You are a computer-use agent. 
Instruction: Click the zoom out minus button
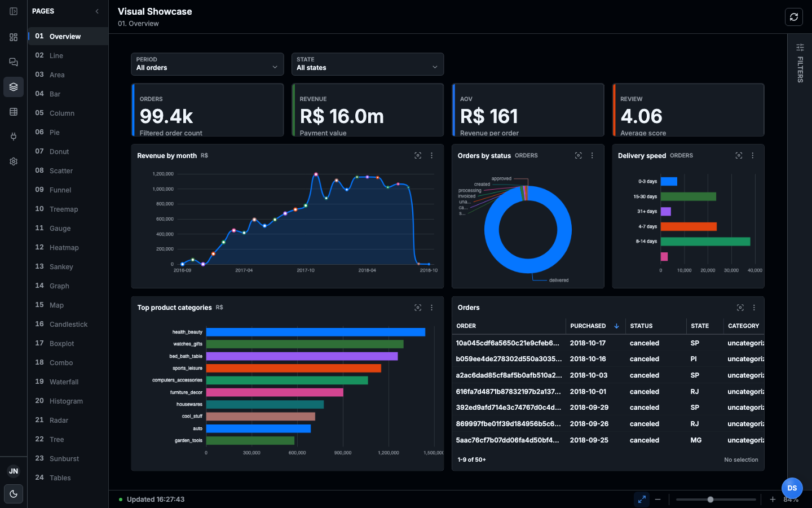click(657, 500)
